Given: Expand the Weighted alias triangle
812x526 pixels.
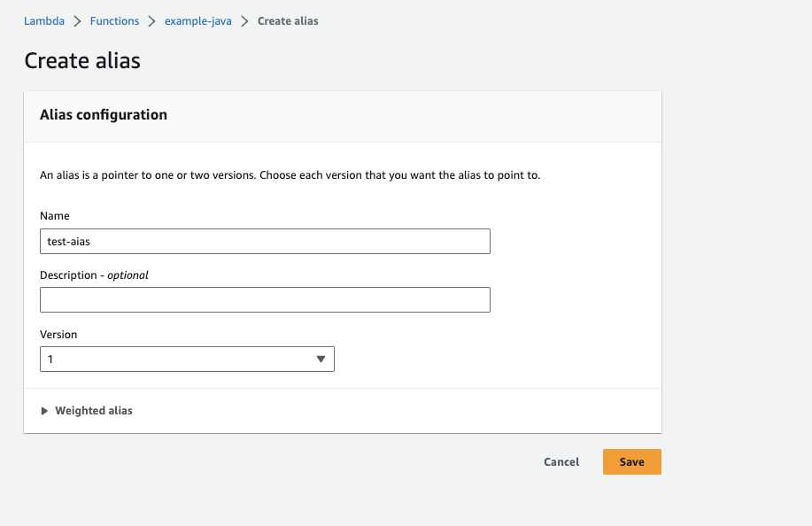Looking at the screenshot, I should point(44,411).
